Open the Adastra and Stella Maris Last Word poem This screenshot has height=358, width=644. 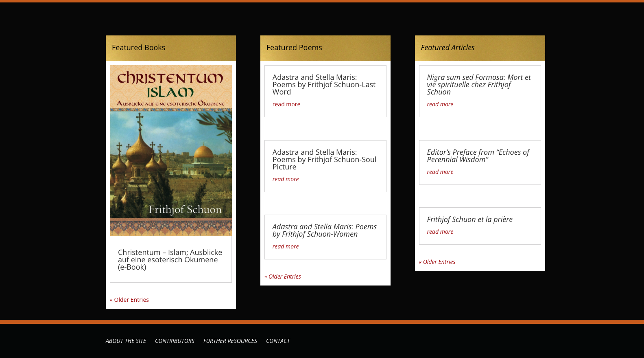coord(324,85)
